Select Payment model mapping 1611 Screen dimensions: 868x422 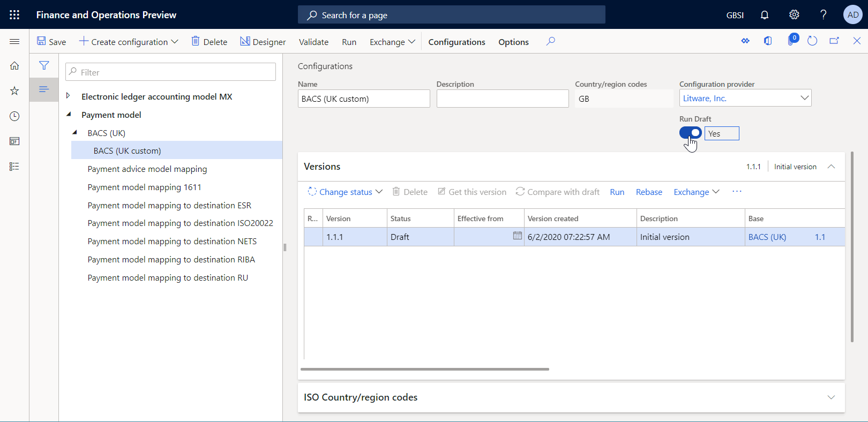click(x=145, y=187)
